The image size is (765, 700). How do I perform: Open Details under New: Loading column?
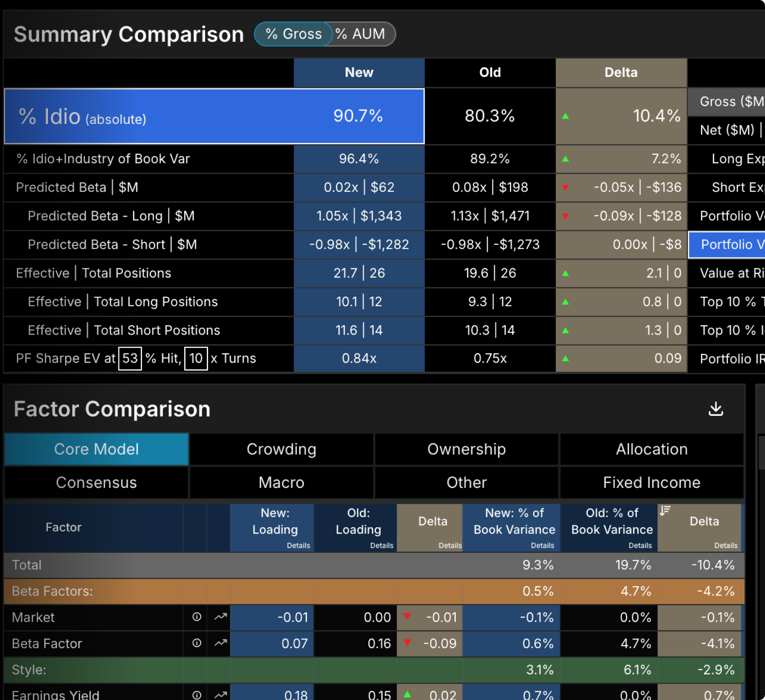(x=299, y=546)
